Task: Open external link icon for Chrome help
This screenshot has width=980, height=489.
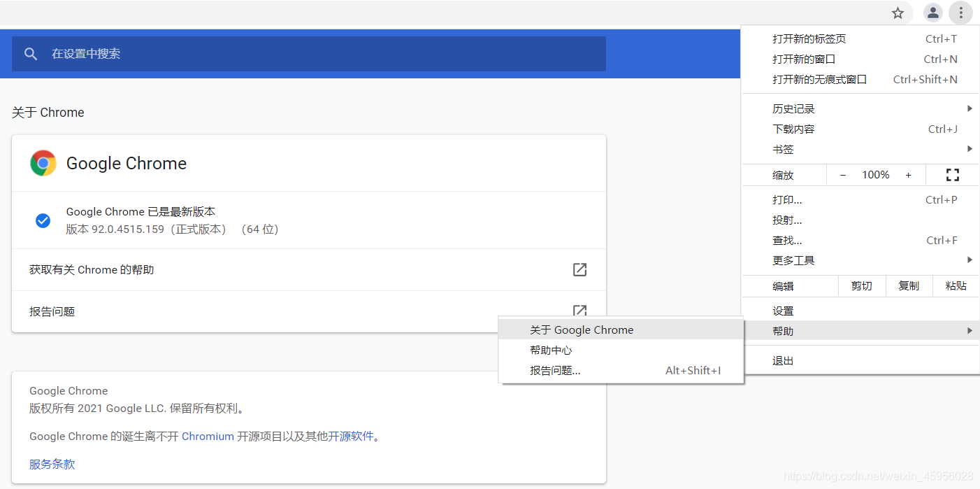Action: pos(579,269)
